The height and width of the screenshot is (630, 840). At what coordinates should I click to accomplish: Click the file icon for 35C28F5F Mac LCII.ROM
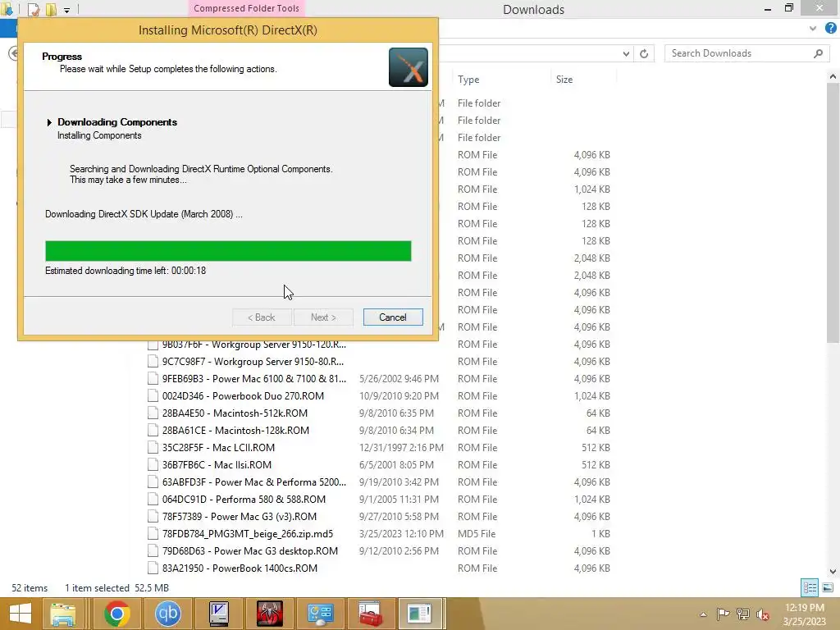[x=153, y=447]
